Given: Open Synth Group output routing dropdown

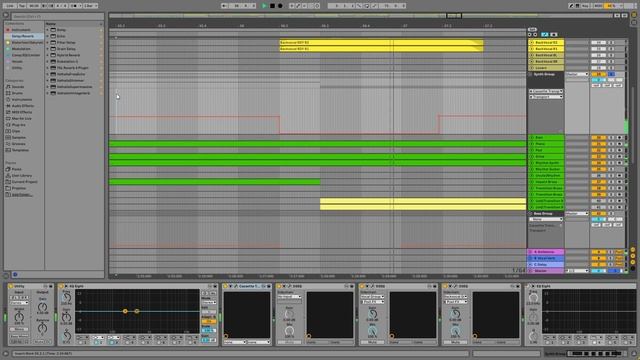Looking at the screenshot, I should coord(577,74).
